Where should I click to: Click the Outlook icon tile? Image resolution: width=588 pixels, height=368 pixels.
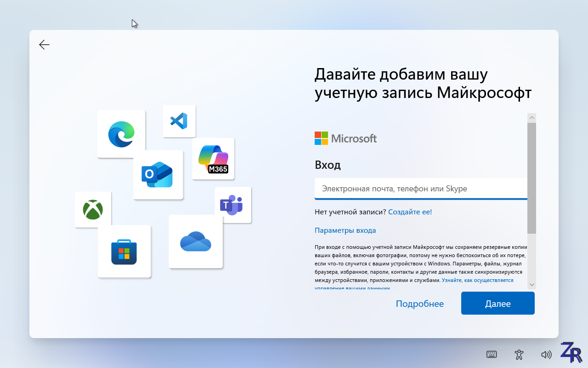tap(158, 175)
